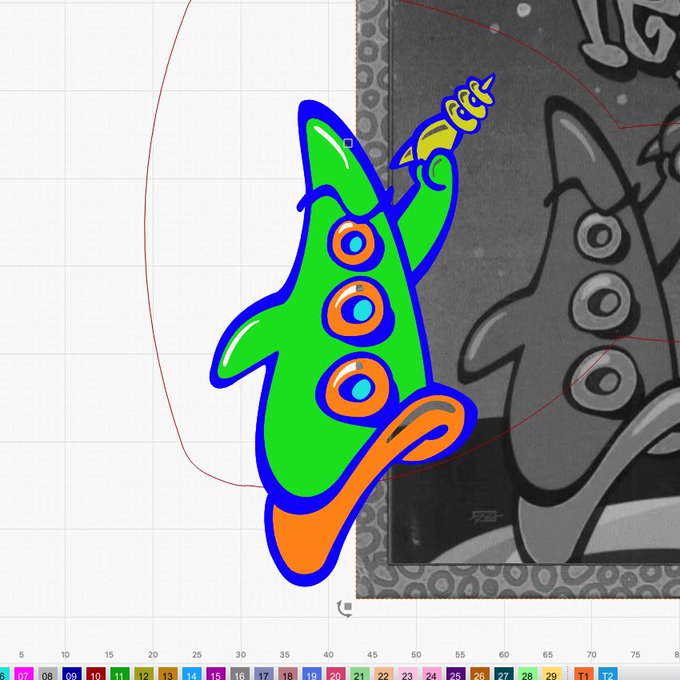Select the dark teal 27 layer color
This screenshot has height=680, width=680.
(x=503, y=674)
